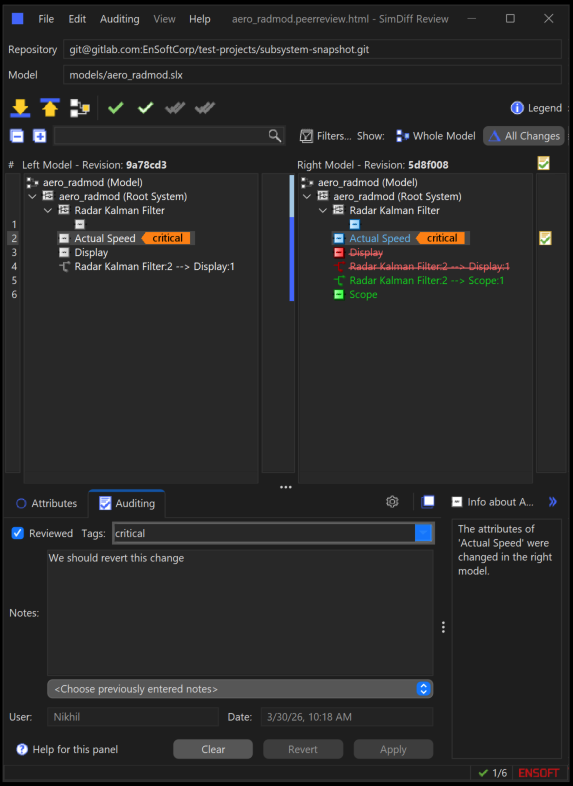Image resolution: width=573 pixels, height=786 pixels.
Task: Select the Attributes radio tab
Action: pyautogui.click(x=47, y=503)
